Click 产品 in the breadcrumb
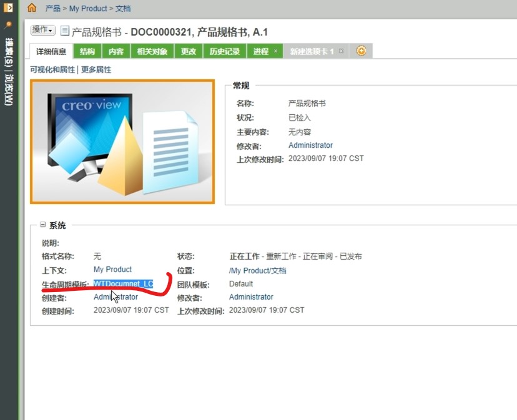The width and height of the screenshot is (517, 420). click(x=52, y=8)
